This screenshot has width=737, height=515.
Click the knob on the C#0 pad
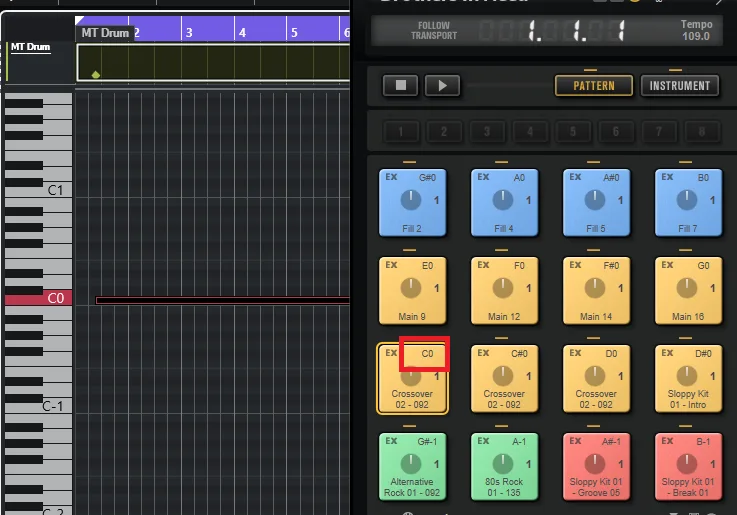[503, 376]
